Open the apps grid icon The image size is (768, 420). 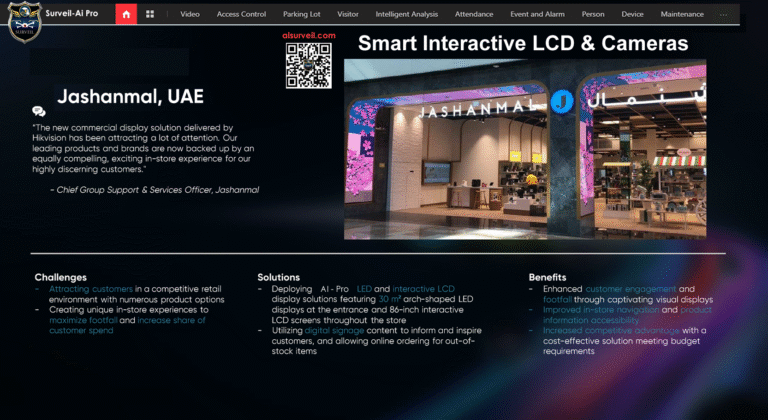150,14
